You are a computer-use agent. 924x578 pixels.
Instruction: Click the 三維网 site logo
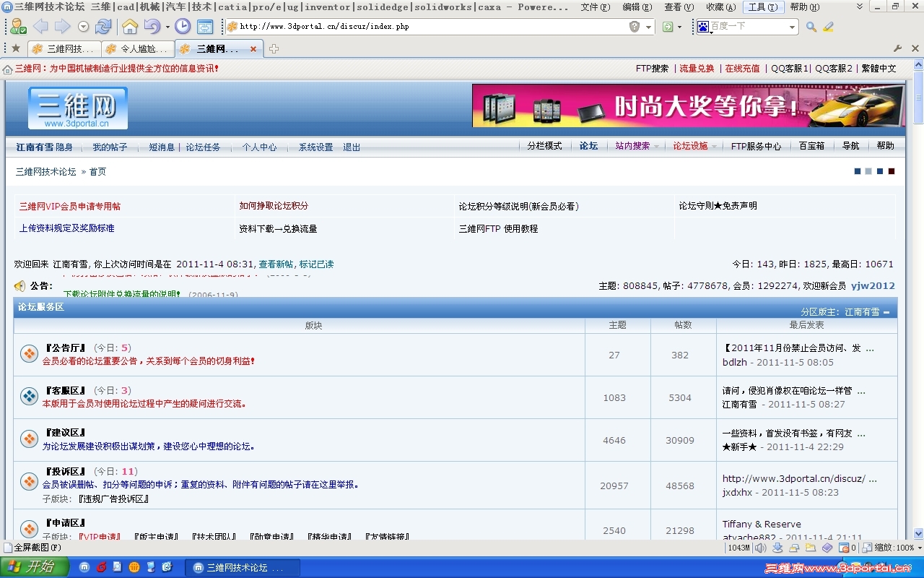click(x=78, y=108)
